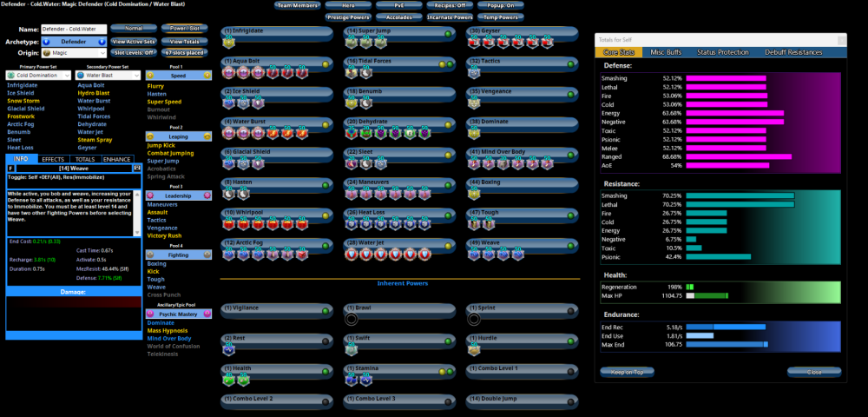This screenshot has width=868, height=417.
Task: Select the first enhancement in Water Jet
Action: pyautogui.click(x=352, y=255)
